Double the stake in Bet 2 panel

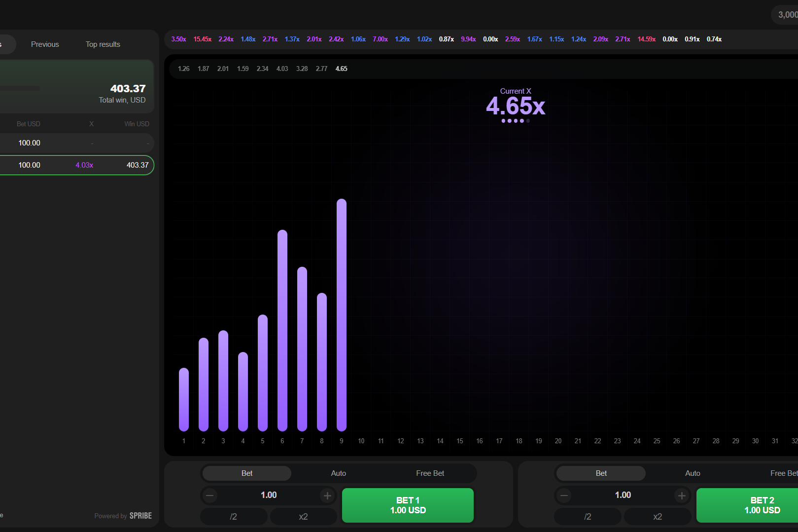tap(658, 516)
